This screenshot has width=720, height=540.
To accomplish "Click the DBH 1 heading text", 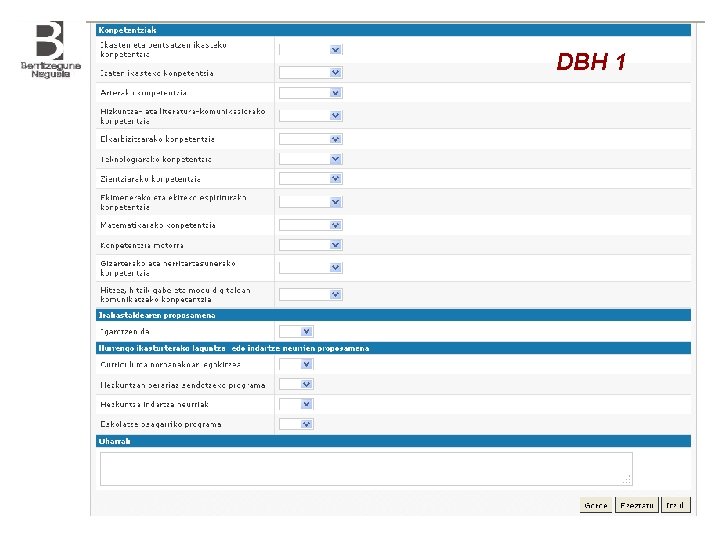I will point(591,62).
